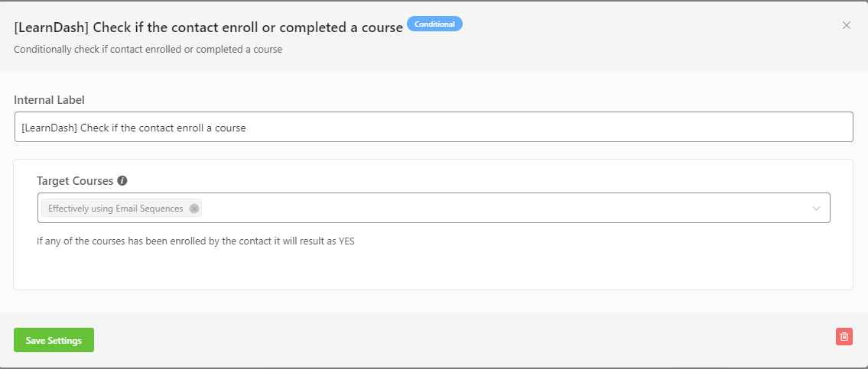Viewport: 868px width, 369px height.
Task: Expand the Target Courses dropdown chevron
Action: tap(816, 209)
